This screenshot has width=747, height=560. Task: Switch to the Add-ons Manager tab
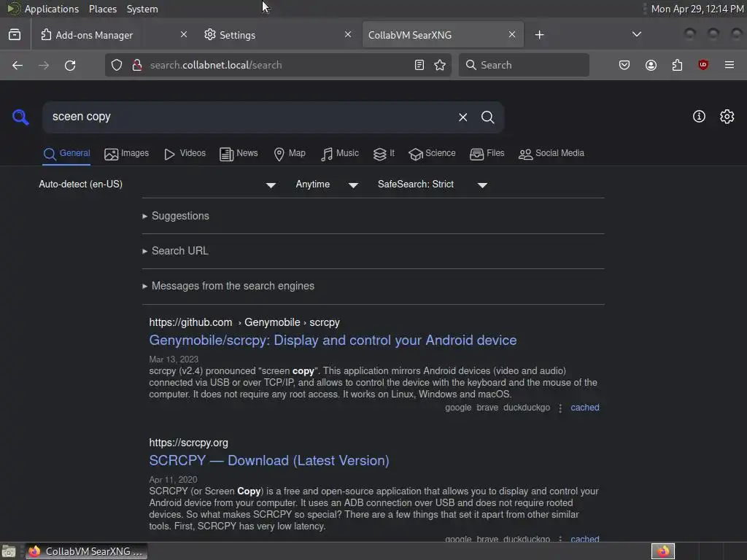113,35
